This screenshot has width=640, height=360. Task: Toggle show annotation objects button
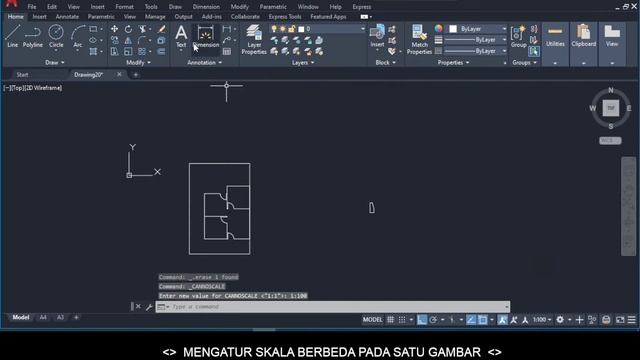tap(502, 320)
